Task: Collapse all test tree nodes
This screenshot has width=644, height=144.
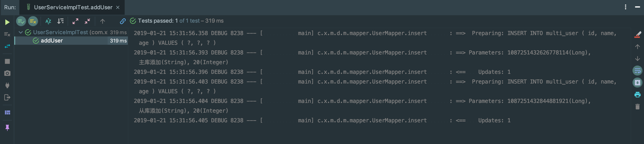Action: (x=87, y=21)
